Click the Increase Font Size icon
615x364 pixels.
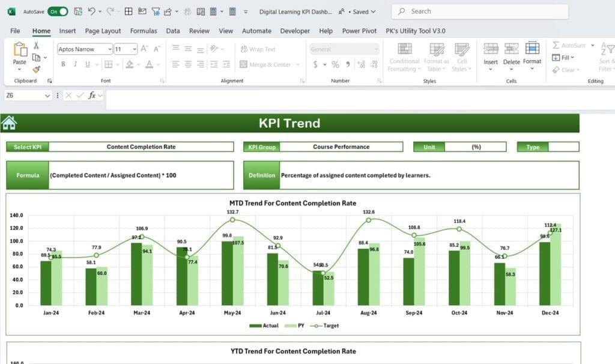tap(144, 48)
